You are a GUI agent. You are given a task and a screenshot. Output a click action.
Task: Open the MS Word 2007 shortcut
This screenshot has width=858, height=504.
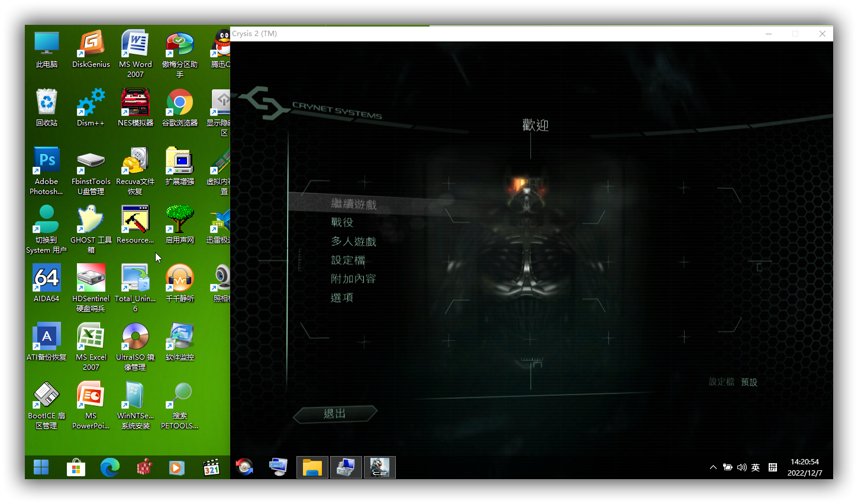pos(136,54)
